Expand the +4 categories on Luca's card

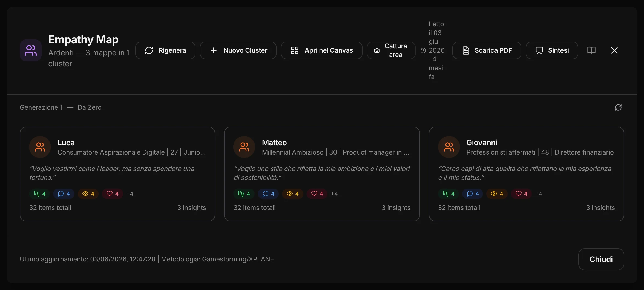[x=130, y=194]
